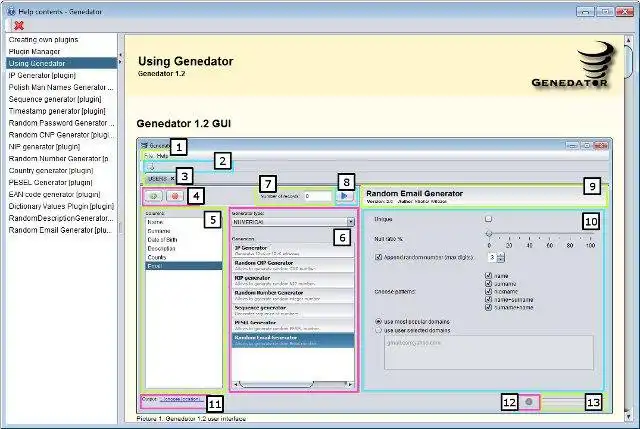640x429 pixels.
Task: Click the Output choose location link
Action: (x=180, y=399)
